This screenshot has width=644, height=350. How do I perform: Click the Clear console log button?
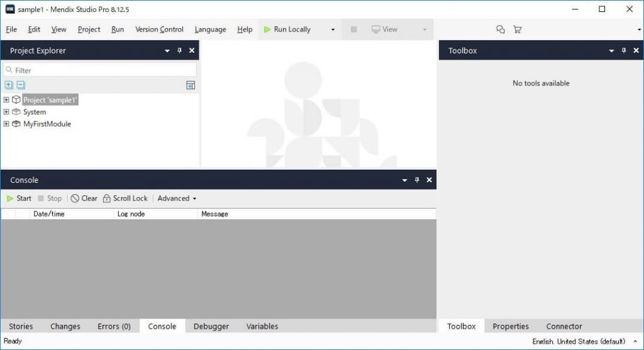pyautogui.click(x=84, y=199)
